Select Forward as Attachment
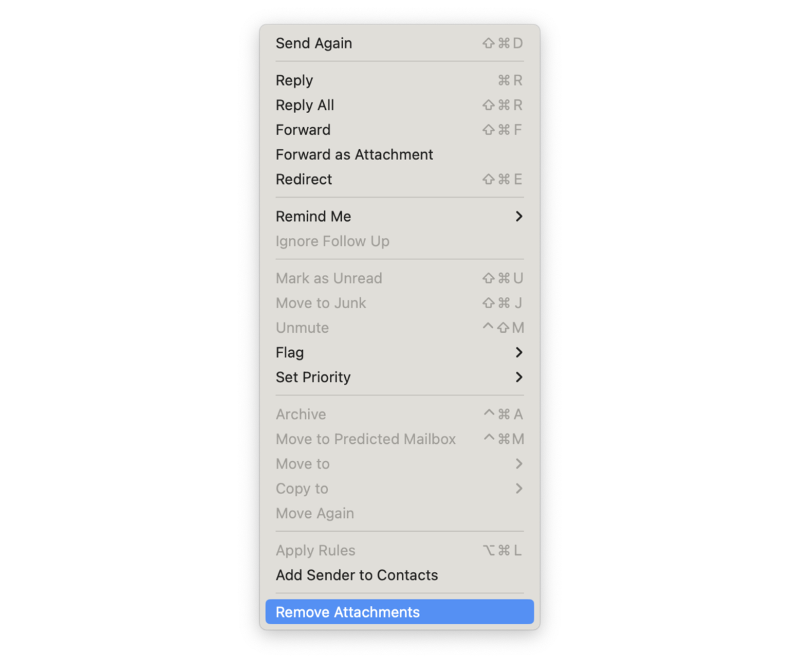Image resolution: width=804 pixels, height=672 pixels. click(354, 154)
